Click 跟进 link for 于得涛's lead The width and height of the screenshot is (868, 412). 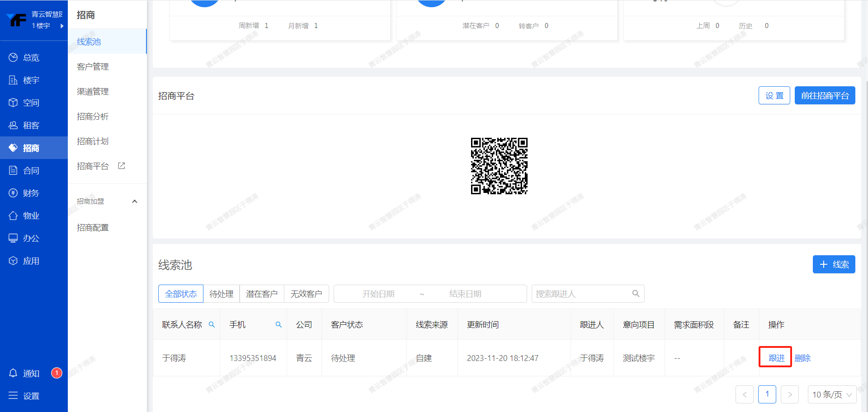pyautogui.click(x=776, y=358)
